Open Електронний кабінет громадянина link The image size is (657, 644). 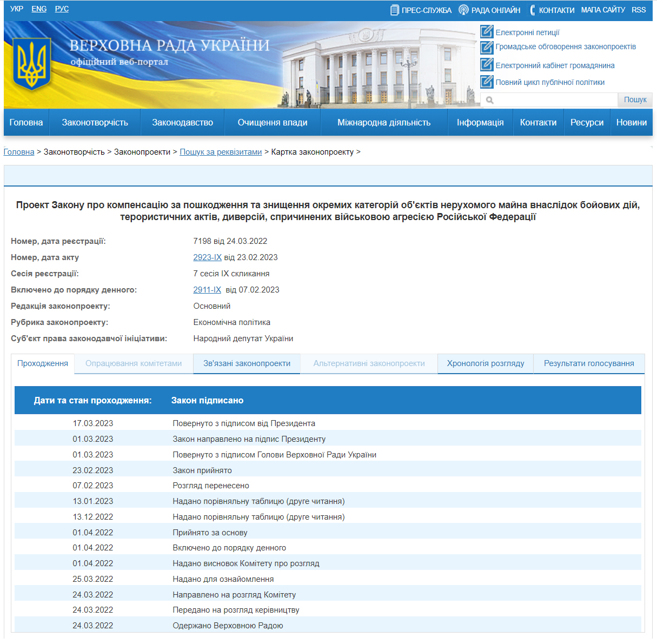[555, 65]
